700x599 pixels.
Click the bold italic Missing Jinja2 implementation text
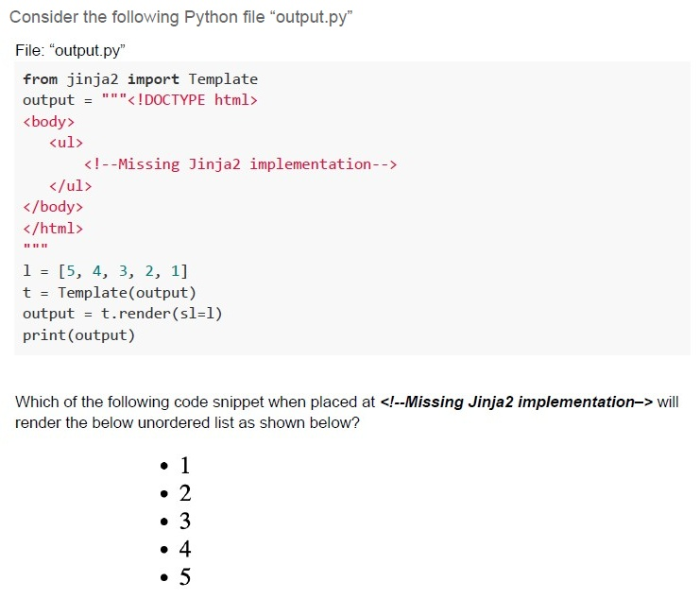point(516,402)
